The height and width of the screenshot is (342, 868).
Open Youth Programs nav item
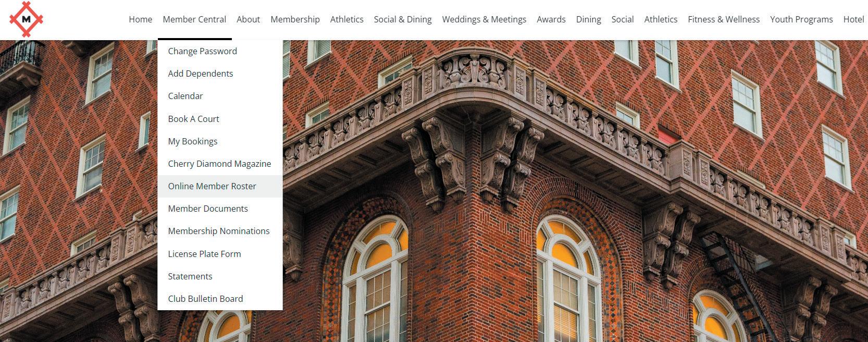click(x=801, y=19)
